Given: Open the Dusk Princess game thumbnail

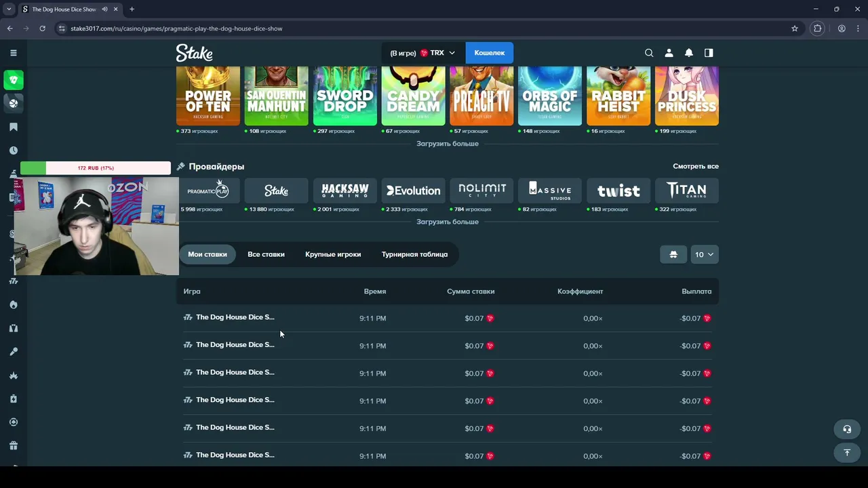Looking at the screenshot, I should click(x=687, y=96).
